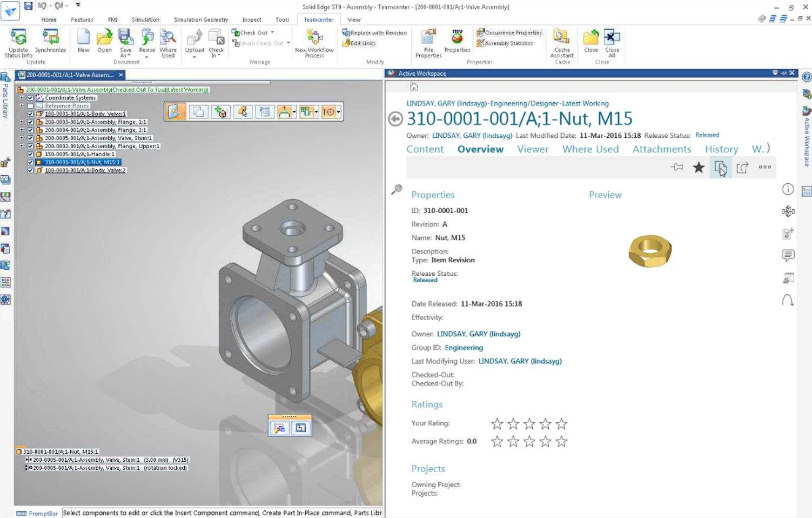Toggle checkbox for Assembly, Flange, 2:1
812x518 pixels.
click(30, 130)
